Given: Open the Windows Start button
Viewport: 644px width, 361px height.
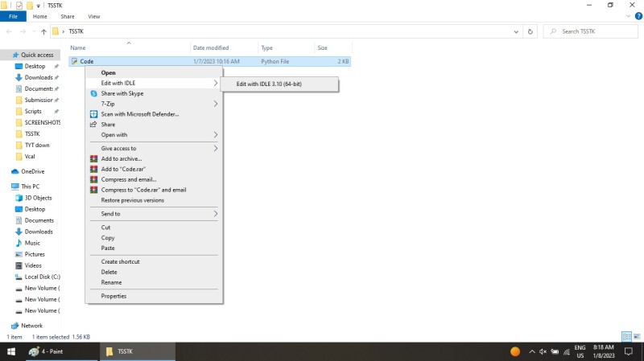Looking at the screenshot, I should tap(11, 351).
